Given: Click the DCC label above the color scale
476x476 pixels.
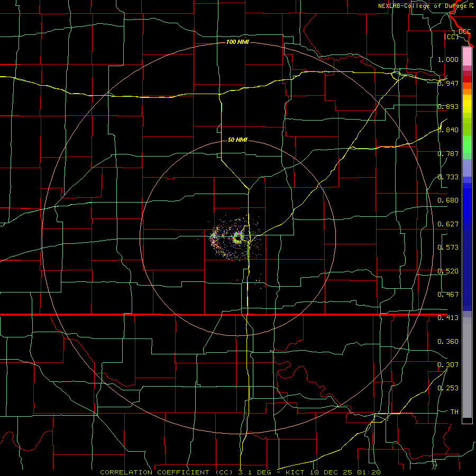Looking at the screenshot, I should [x=464, y=32].
